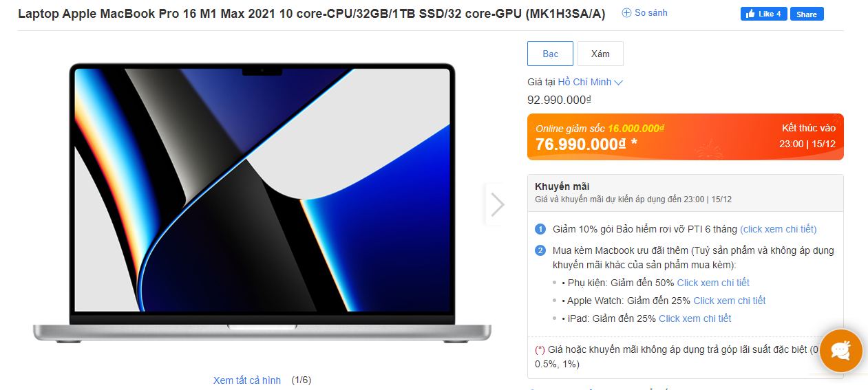This screenshot has height=390, width=868.
Task: Click the Facebook Like thumbs-up button
Action: click(x=763, y=14)
